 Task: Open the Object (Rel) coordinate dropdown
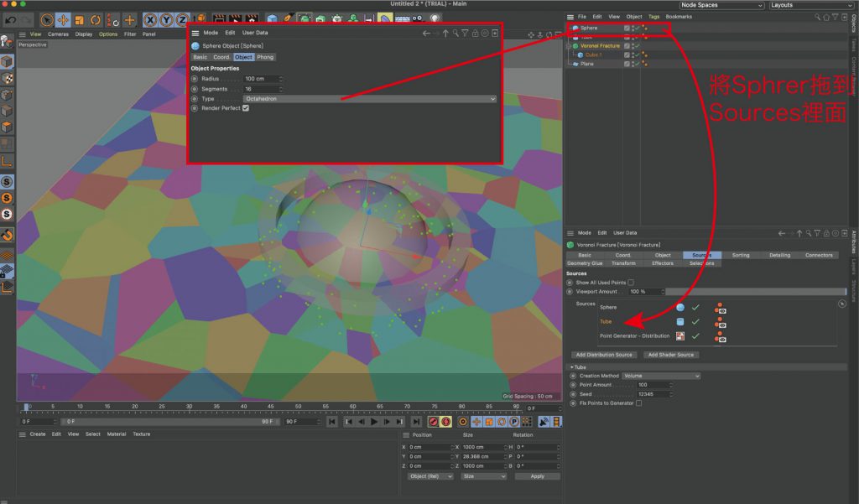tap(430, 476)
